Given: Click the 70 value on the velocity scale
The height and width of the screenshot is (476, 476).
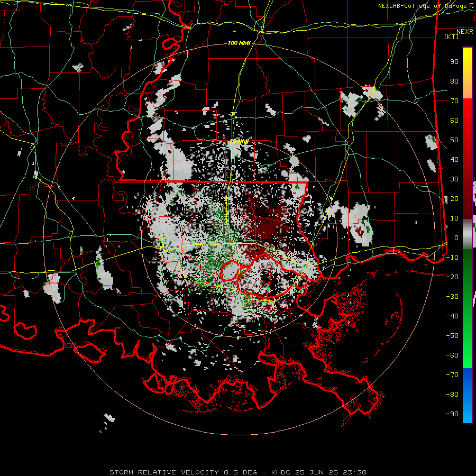Looking at the screenshot, I should (454, 101).
